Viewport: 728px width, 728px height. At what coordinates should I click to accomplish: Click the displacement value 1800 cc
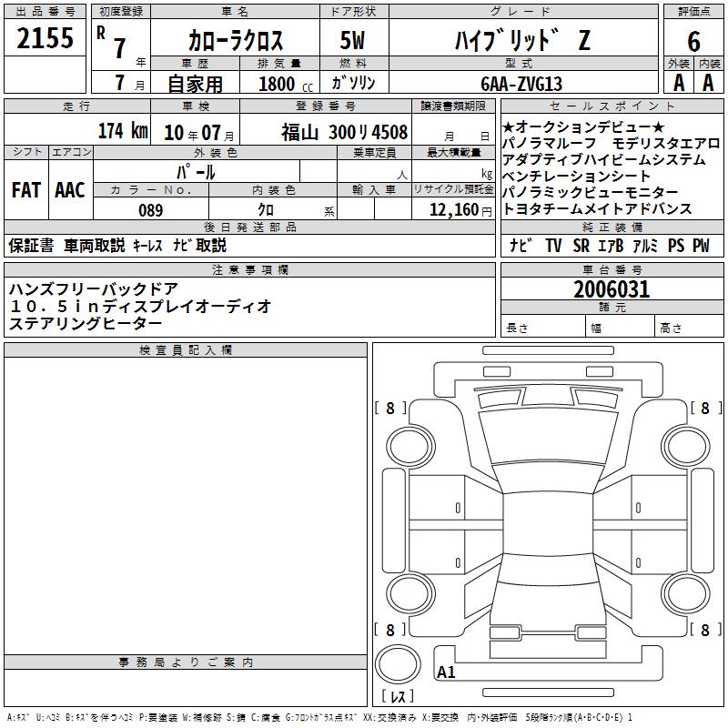(286, 84)
